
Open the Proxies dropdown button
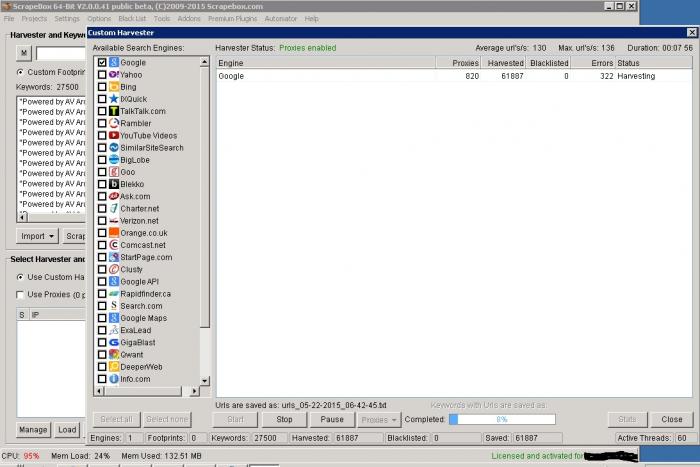tap(379, 420)
